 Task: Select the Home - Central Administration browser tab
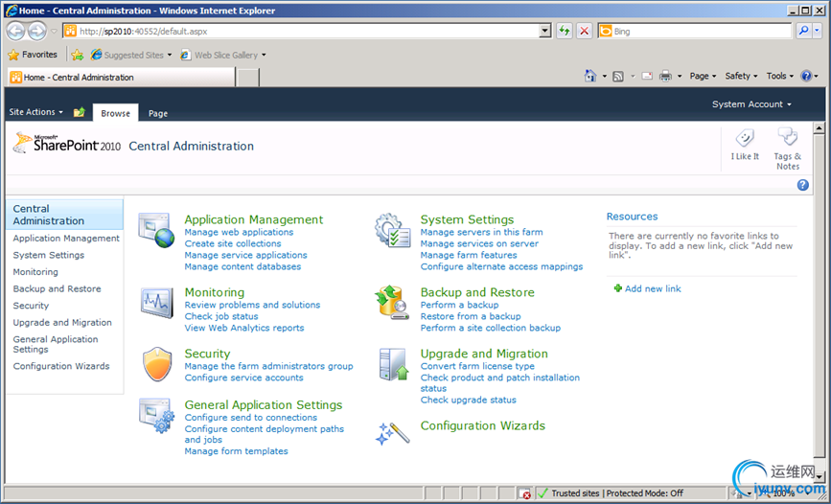pos(121,78)
